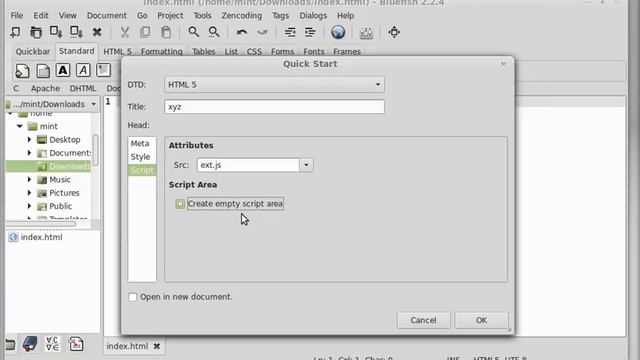
Task: Click the globe Preview in browser icon
Action: pos(338,32)
